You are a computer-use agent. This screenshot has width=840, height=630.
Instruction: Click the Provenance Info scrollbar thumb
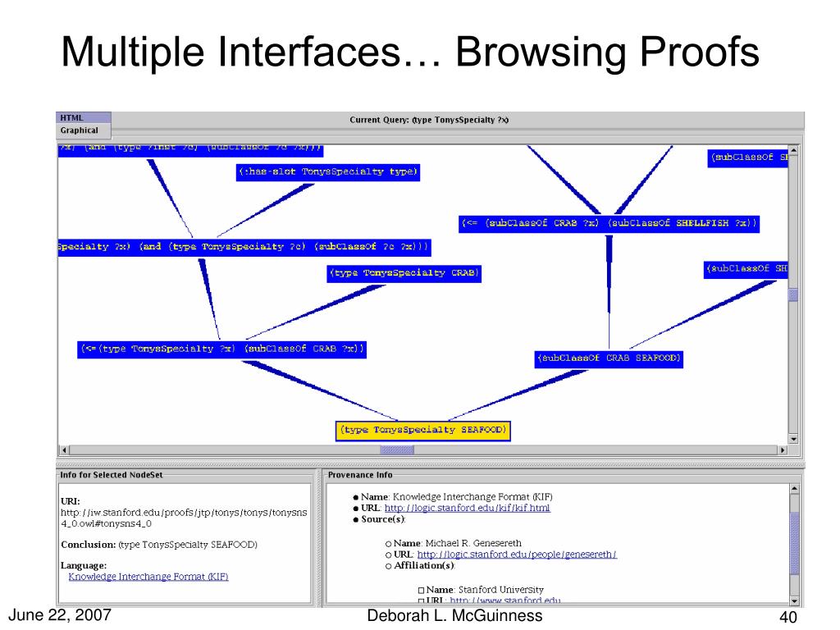coord(794,545)
